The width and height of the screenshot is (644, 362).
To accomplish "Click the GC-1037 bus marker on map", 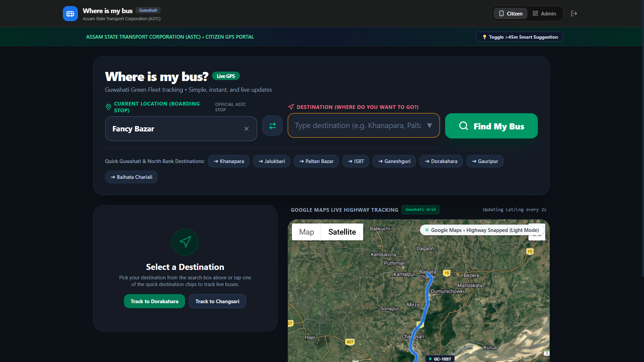I will 440,359.
